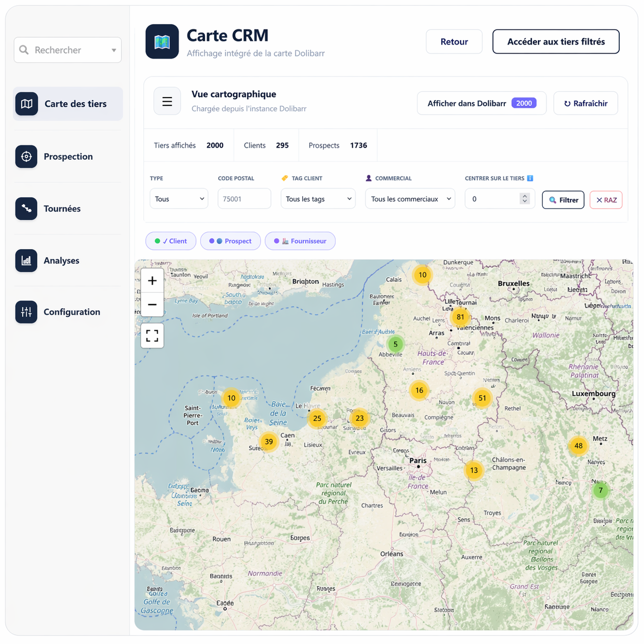Screen dimensions: 644x644
Task: Go to Analyses section
Action: point(68,260)
